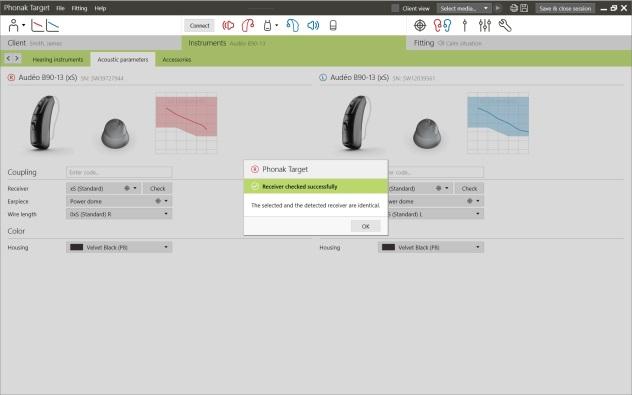Screen dimensions: 632x395
Task: Click the print icon in title bar
Action: tap(514, 8)
